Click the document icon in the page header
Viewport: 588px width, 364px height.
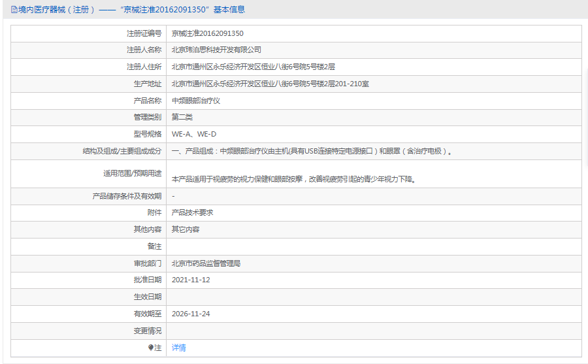pyautogui.click(x=14, y=10)
